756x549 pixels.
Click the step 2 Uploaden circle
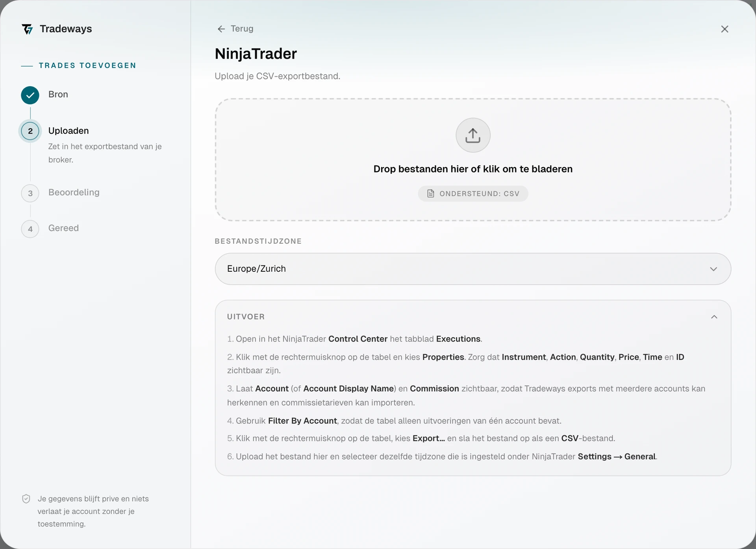(x=30, y=131)
